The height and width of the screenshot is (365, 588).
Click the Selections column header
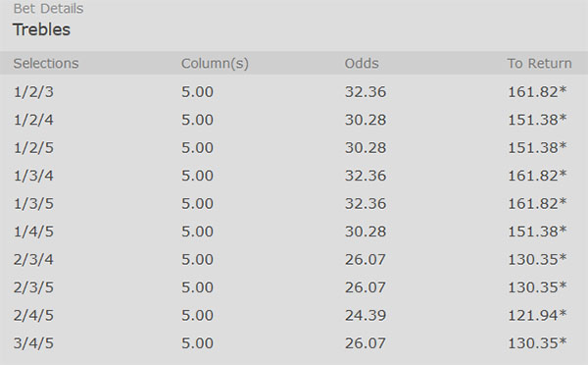click(x=46, y=63)
